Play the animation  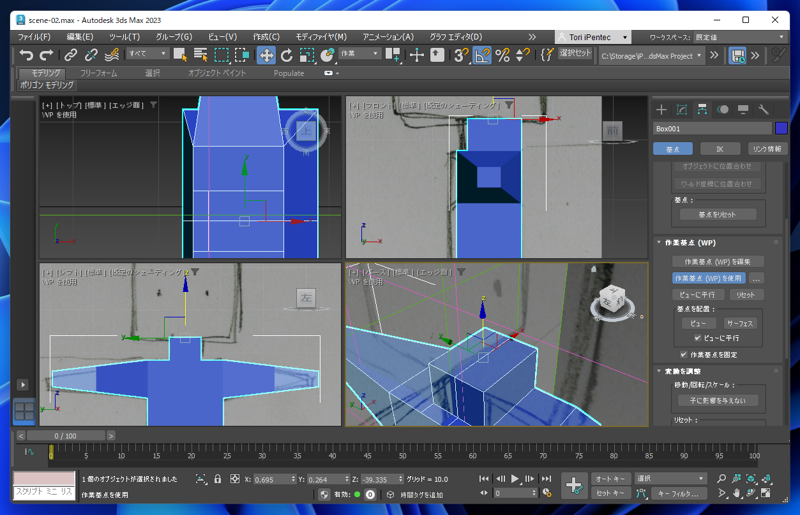(x=515, y=478)
